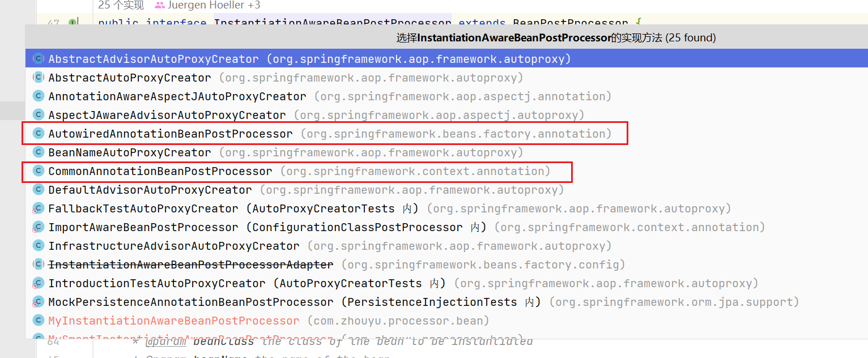Click the Juergen Hoeller +3 author hint

pos(207,5)
